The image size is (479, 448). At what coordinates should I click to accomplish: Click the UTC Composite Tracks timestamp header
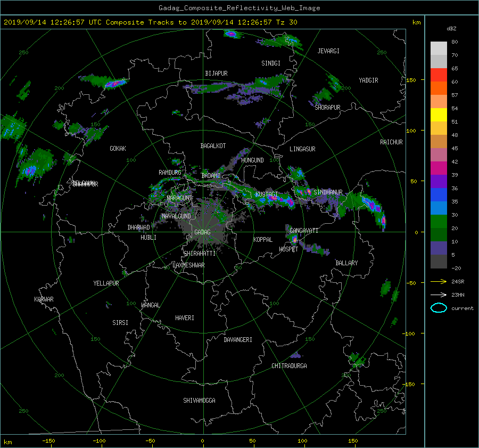[x=151, y=22]
